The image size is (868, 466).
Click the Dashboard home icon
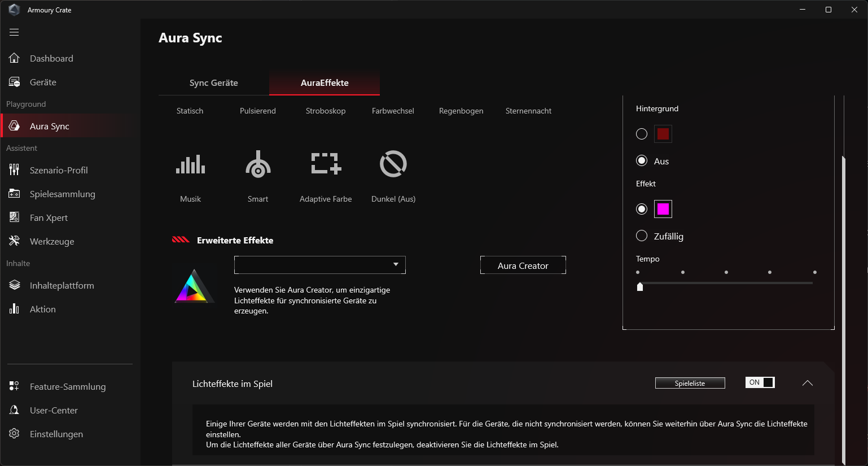tap(14, 58)
